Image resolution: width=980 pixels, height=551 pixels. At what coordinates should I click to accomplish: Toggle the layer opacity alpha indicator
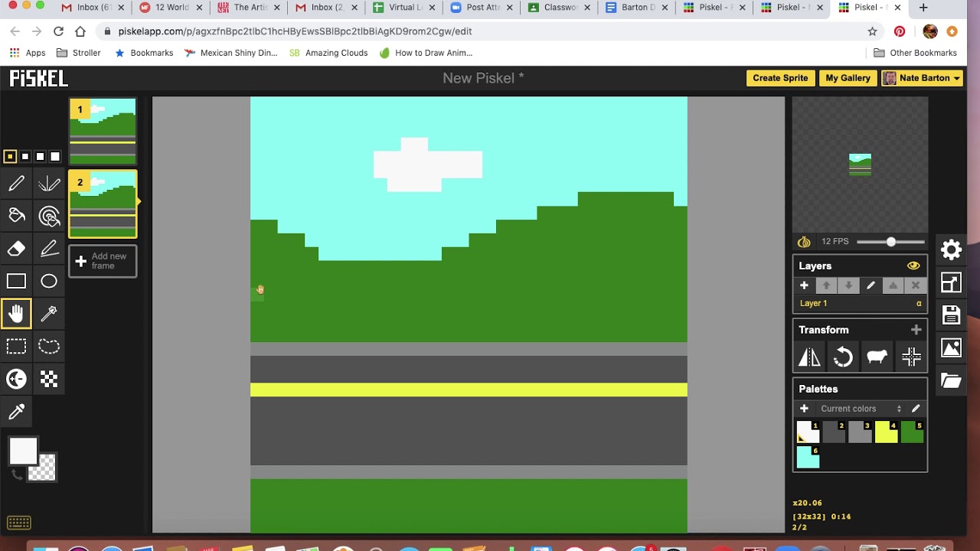(919, 304)
